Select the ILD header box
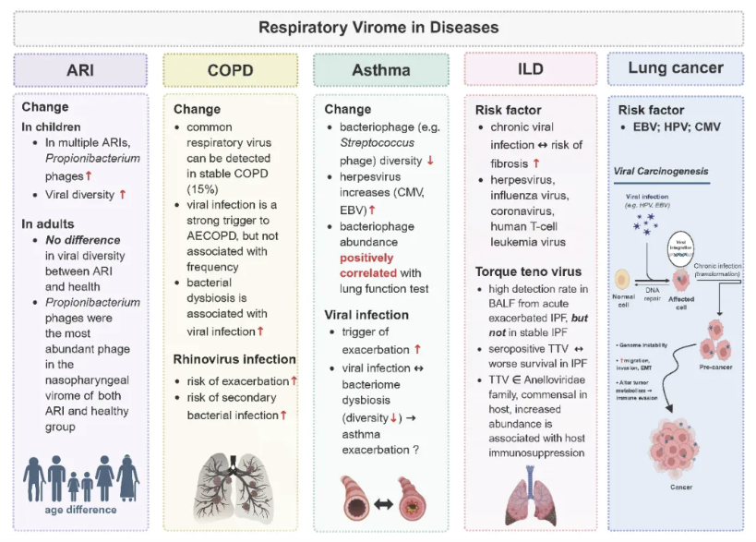756x542 pixels. 530,70
